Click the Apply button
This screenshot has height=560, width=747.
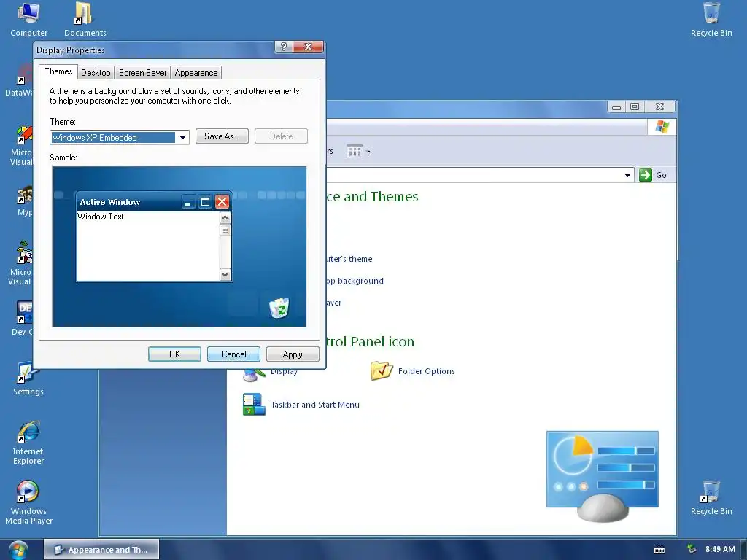(293, 354)
